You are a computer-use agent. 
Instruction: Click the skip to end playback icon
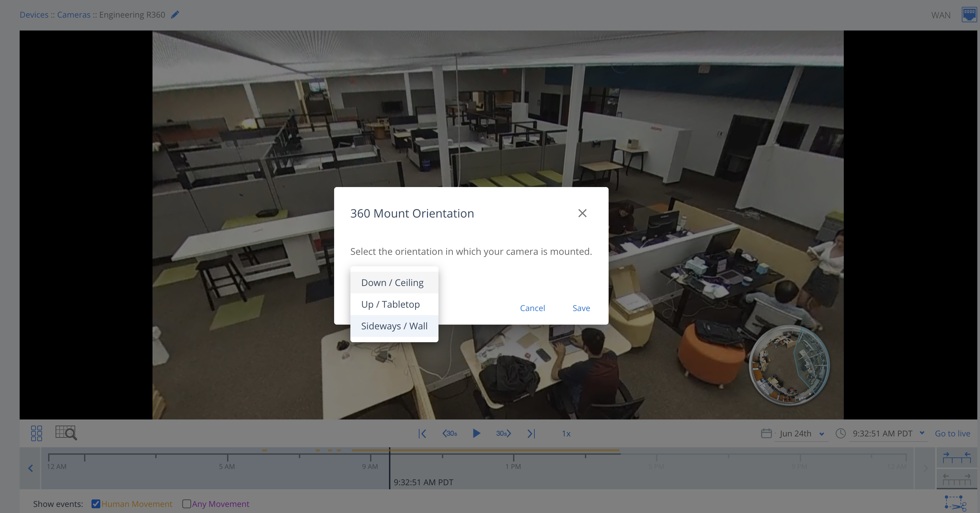(x=532, y=433)
